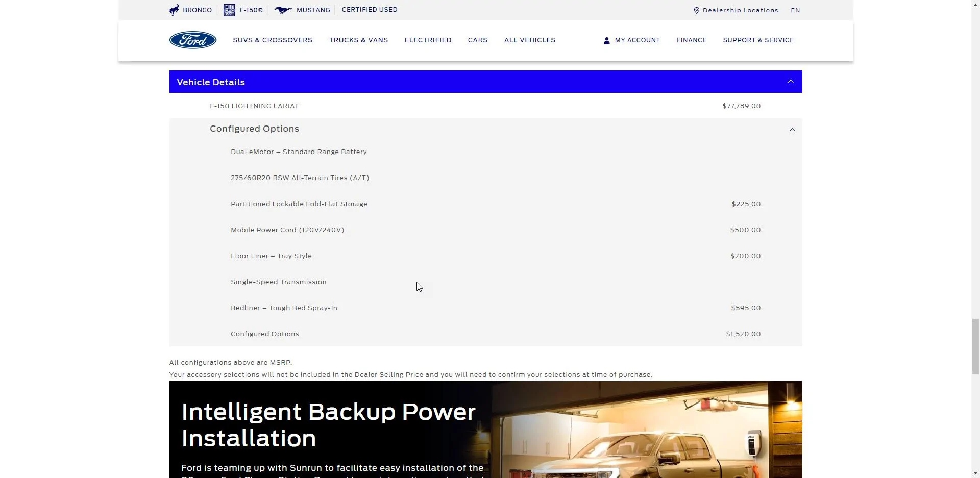The image size is (980, 478).
Task: Click the Mustang pony icon
Action: [x=283, y=10]
